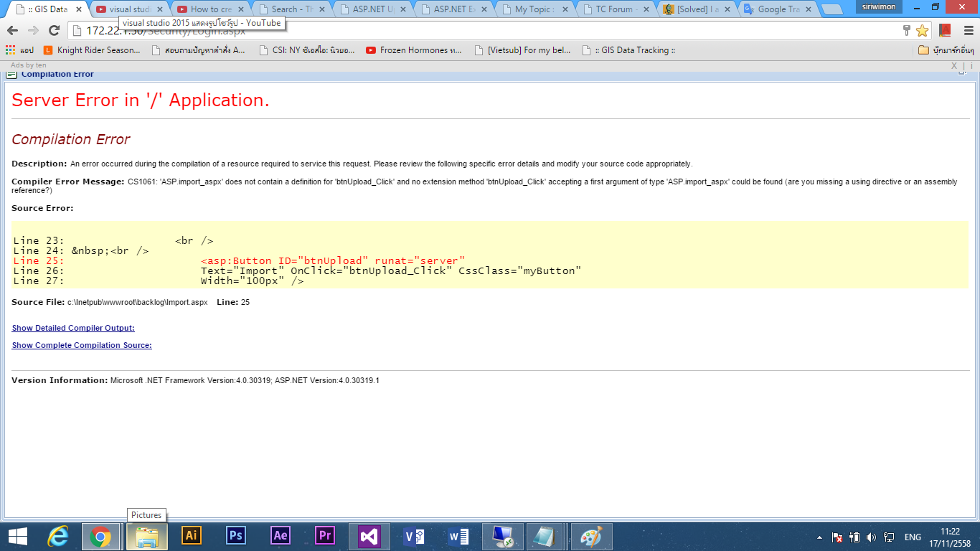Image resolution: width=980 pixels, height=551 pixels.
Task: Switch to Visual Studio in the taskbar
Action: point(369,536)
